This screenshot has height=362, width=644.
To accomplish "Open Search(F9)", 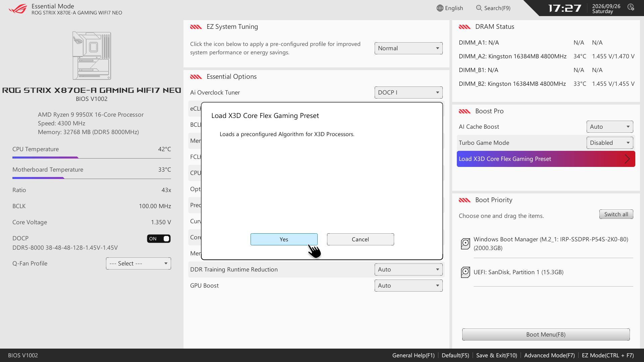I will pos(493,8).
